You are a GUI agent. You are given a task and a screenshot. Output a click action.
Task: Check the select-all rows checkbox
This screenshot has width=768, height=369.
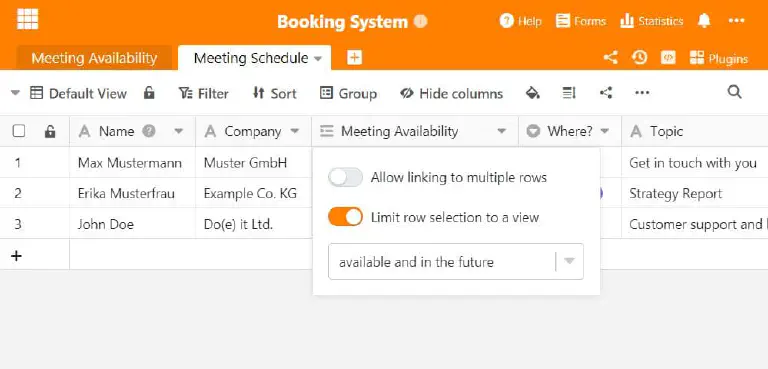[19, 131]
